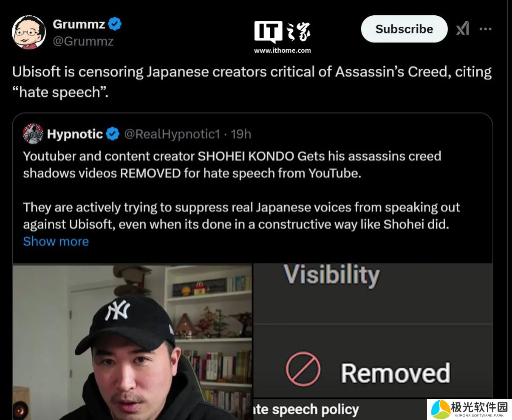Click the 19h timestamp
The width and height of the screenshot is (512, 420).
point(241,134)
